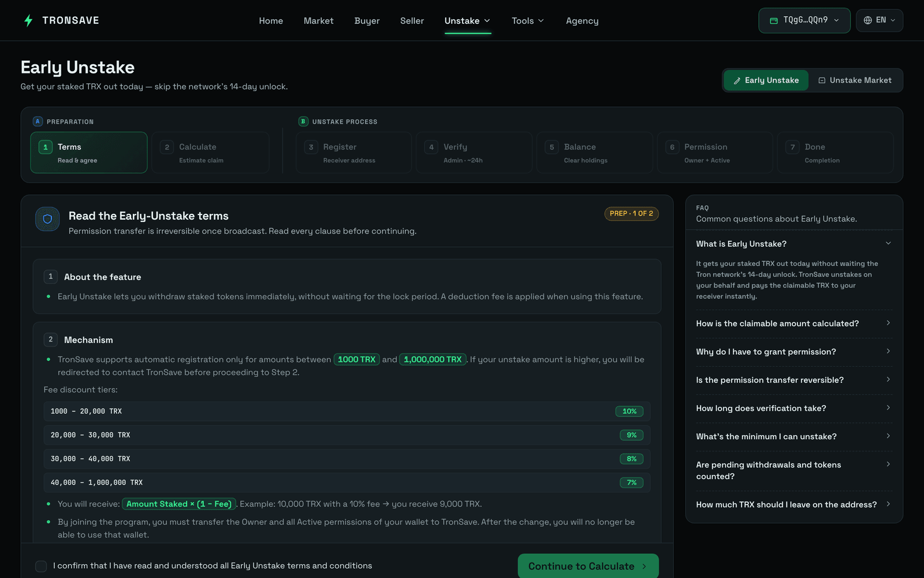Image resolution: width=924 pixels, height=578 pixels.
Task: Expand 'What's the minimum I can unstake?'
Action: (794, 437)
